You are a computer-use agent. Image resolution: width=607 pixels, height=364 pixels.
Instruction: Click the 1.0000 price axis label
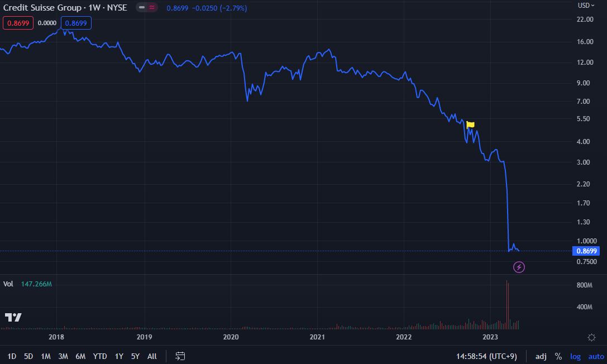pyautogui.click(x=586, y=241)
